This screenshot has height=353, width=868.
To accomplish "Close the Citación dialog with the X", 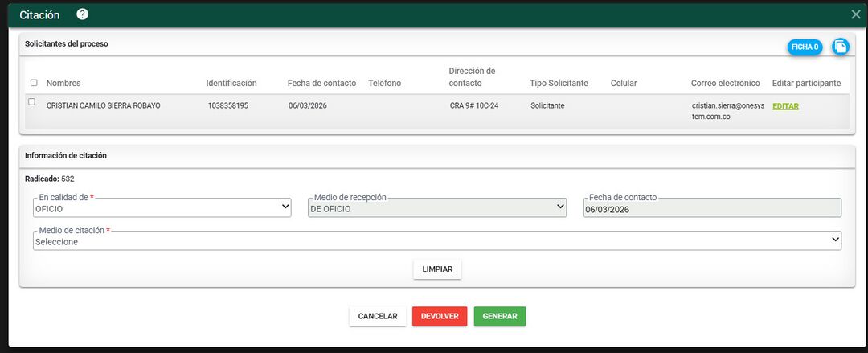I will click(x=856, y=14).
